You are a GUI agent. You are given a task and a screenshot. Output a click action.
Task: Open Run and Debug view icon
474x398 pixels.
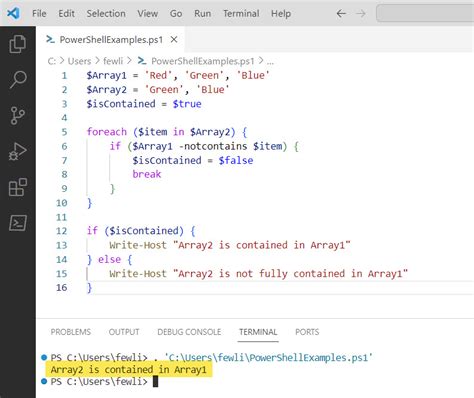click(17, 152)
